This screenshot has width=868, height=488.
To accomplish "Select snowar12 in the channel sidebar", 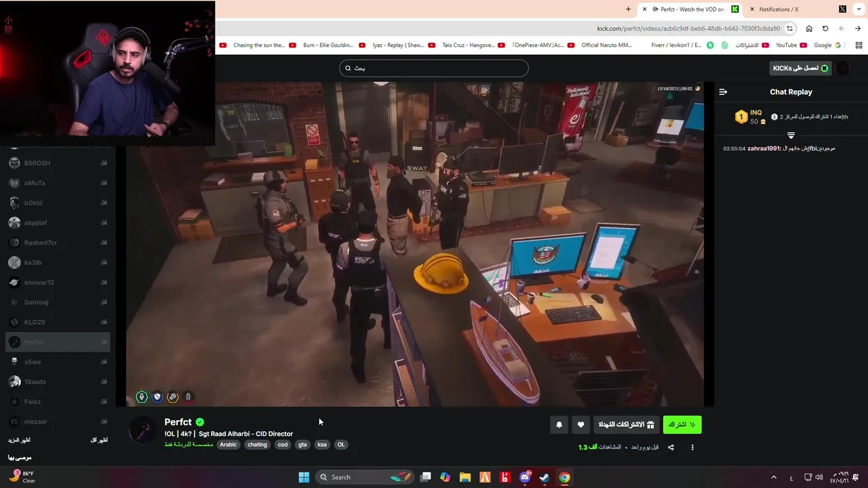I will point(58,283).
